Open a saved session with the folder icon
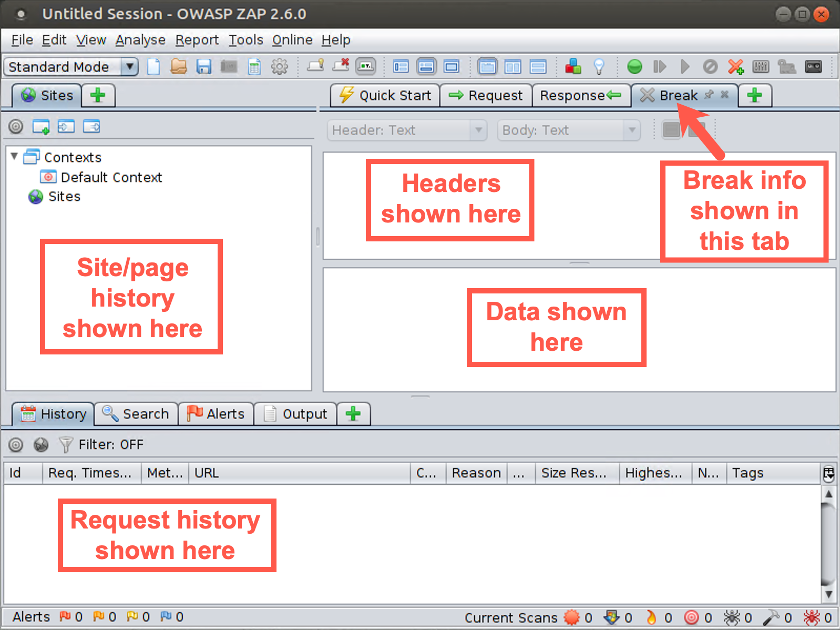840x630 pixels. (179, 67)
